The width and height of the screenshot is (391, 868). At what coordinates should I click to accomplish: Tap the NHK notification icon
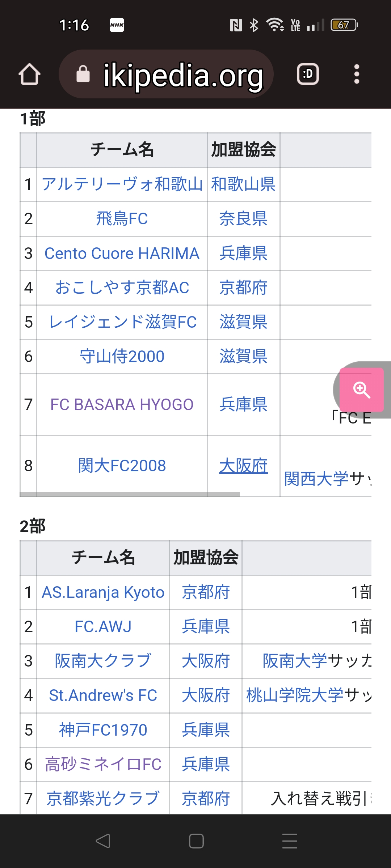(x=117, y=25)
